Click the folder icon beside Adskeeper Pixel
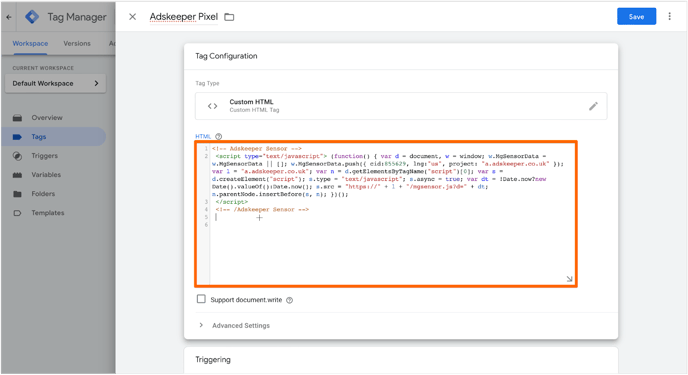Screen dimensions: 688x375 point(229,17)
